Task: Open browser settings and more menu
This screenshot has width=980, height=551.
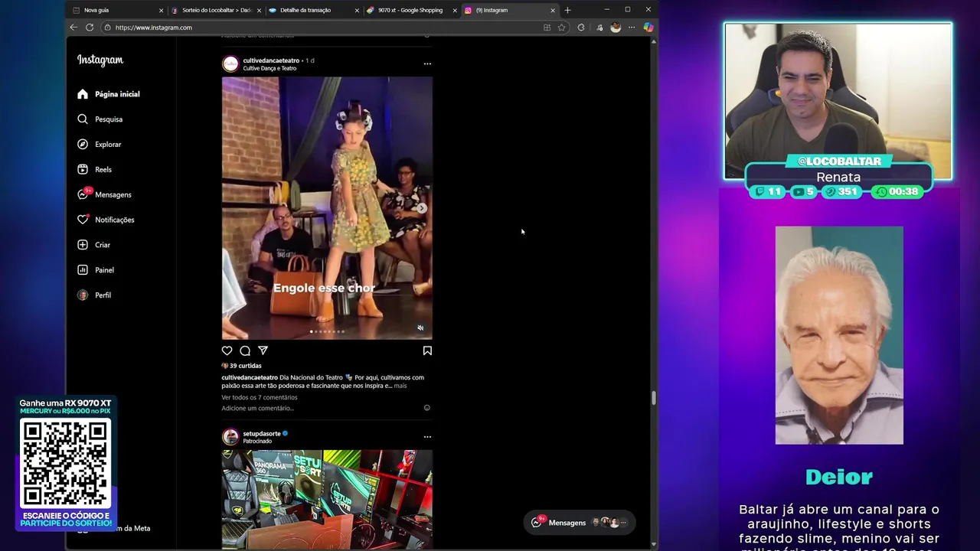Action: click(x=632, y=28)
